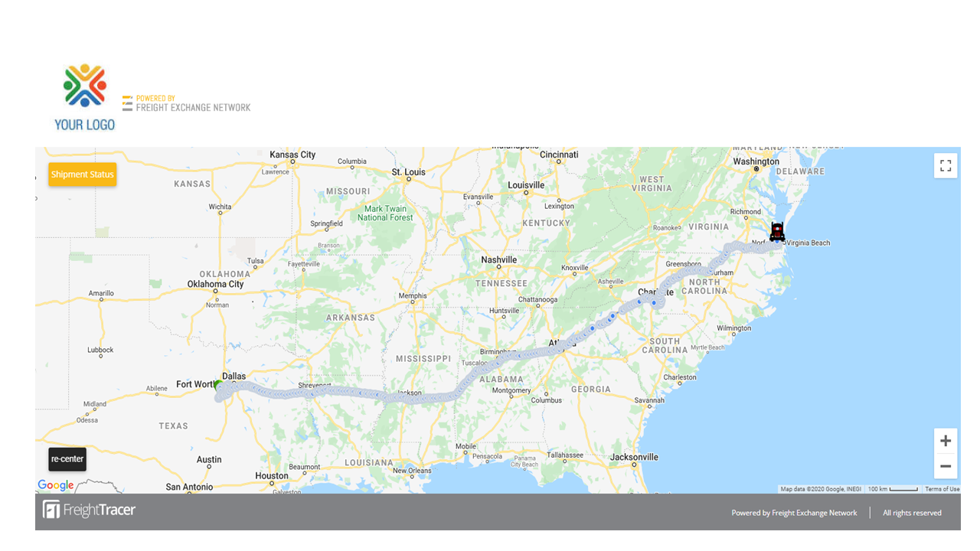Click the Freight Exchange Network logo
The image size is (980, 551).
coord(187,103)
